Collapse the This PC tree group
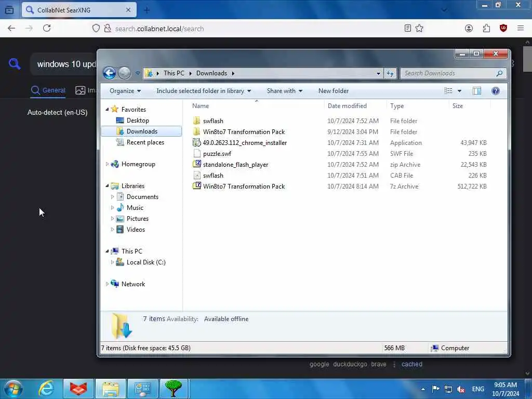The width and height of the screenshot is (532, 399). click(107, 251)
